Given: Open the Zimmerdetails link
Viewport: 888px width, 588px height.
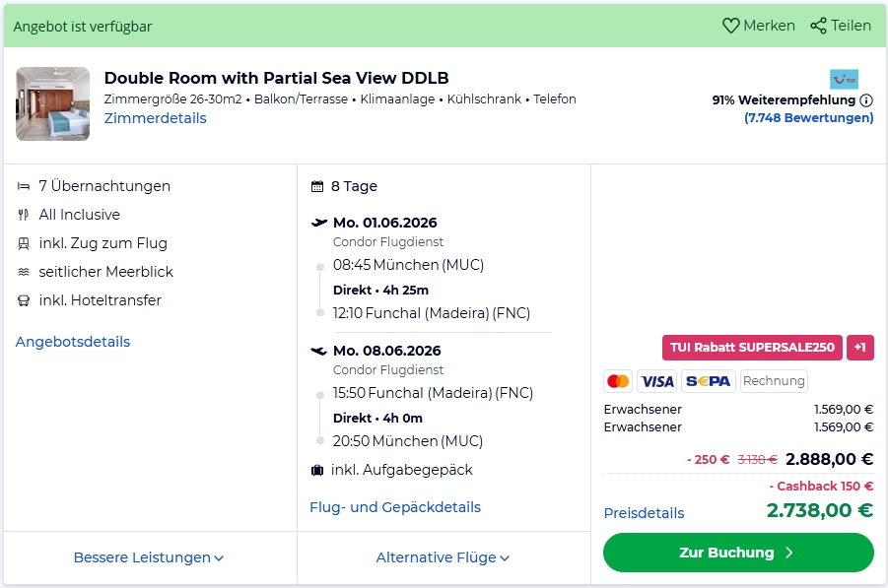Looking at the screenshot, I should click(x=155, y=118).
